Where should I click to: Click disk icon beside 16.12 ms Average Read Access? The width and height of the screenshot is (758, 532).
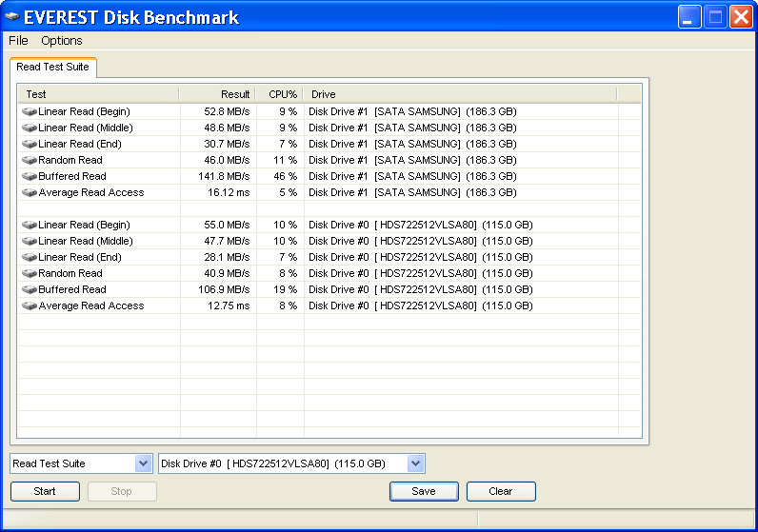point(30,193)
